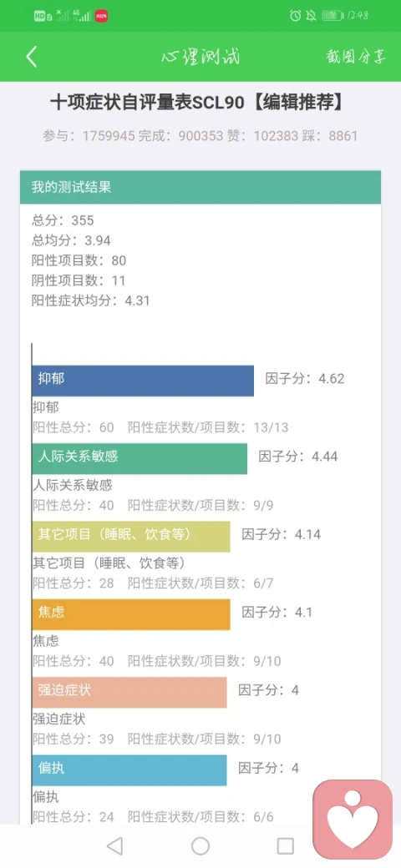The image size is (401, 868).
Task: Select the green 人际关系敏感 bar
Action: (x=140, y=458)
